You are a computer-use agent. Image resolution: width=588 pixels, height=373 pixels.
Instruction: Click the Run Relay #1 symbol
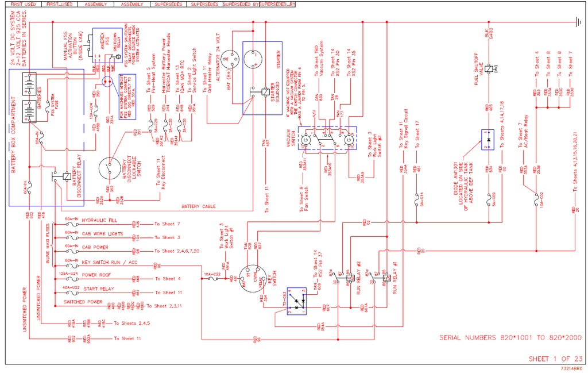[386, 278]
